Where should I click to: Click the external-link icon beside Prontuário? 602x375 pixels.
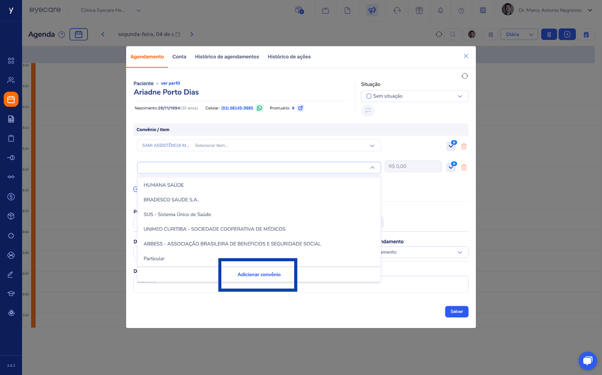[300, 108]
